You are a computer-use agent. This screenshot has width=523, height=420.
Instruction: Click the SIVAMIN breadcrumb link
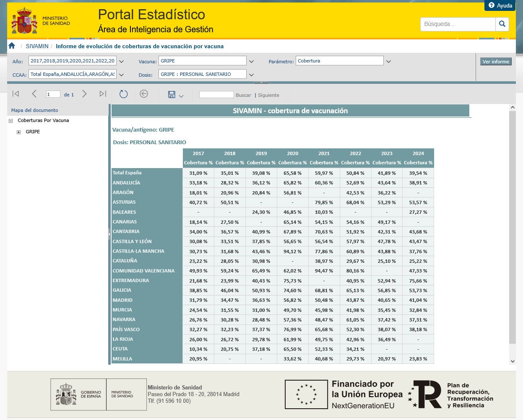[x=37, y=46]
